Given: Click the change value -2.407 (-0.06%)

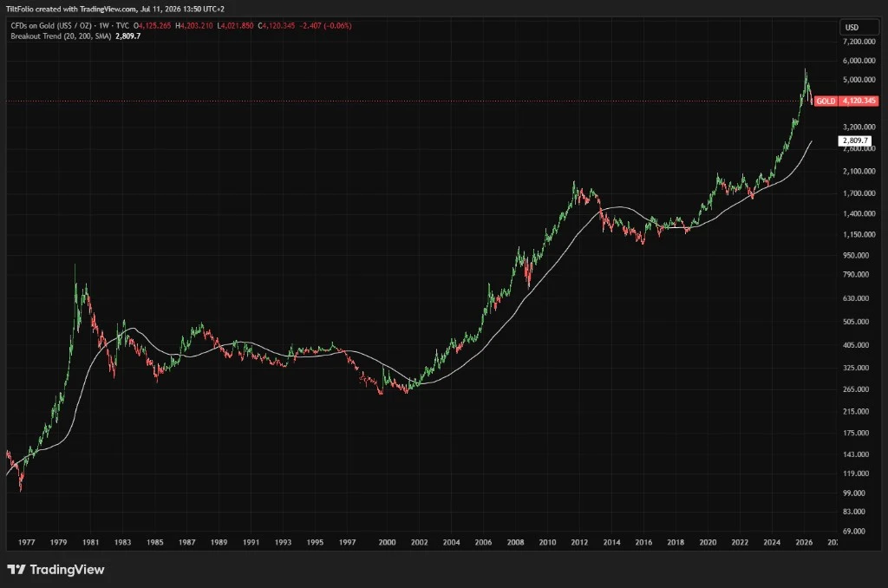Looking at the screenshot, I should (326, 25).
